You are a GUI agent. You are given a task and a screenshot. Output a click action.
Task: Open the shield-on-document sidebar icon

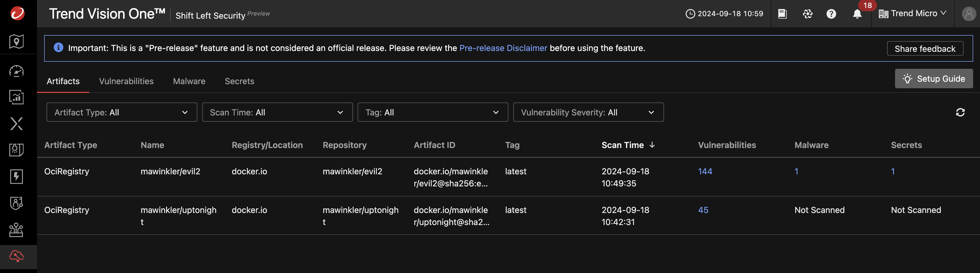pyautogui.click(x=16, y=150)
